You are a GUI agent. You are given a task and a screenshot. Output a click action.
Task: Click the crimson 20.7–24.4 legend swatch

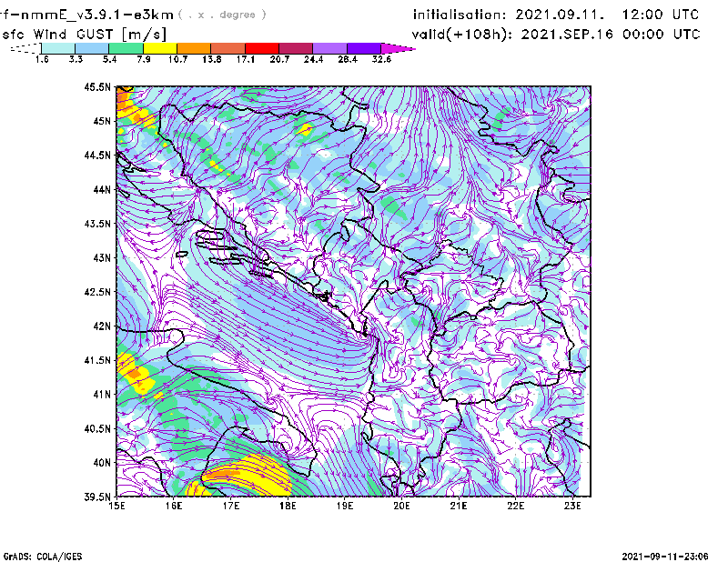click(x=296, y=48)
